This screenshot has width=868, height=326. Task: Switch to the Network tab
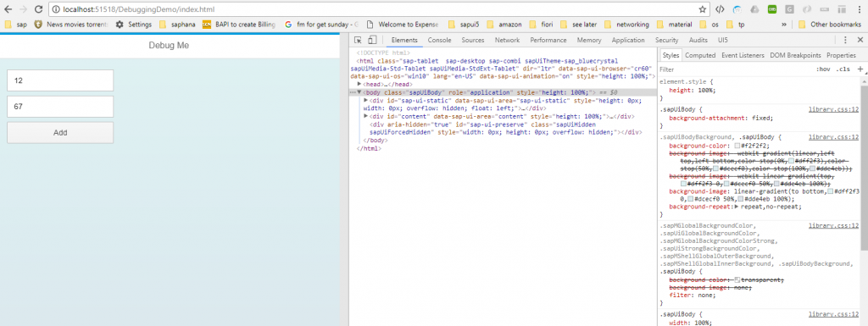pyautogui.click(x=507, y=40)
